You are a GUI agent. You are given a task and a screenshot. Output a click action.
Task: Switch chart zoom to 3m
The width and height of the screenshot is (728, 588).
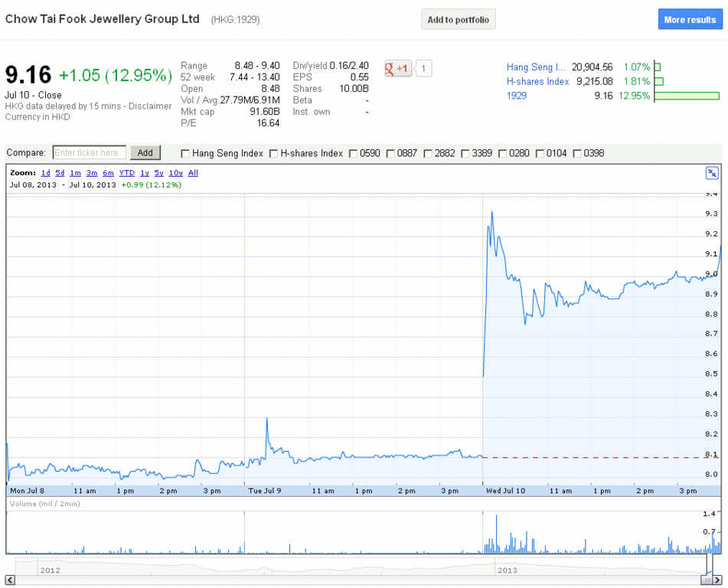pos(92,173)
